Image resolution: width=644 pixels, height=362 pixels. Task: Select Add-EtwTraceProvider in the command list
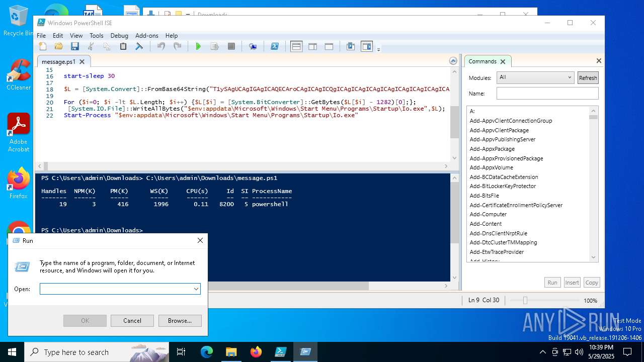497,252
